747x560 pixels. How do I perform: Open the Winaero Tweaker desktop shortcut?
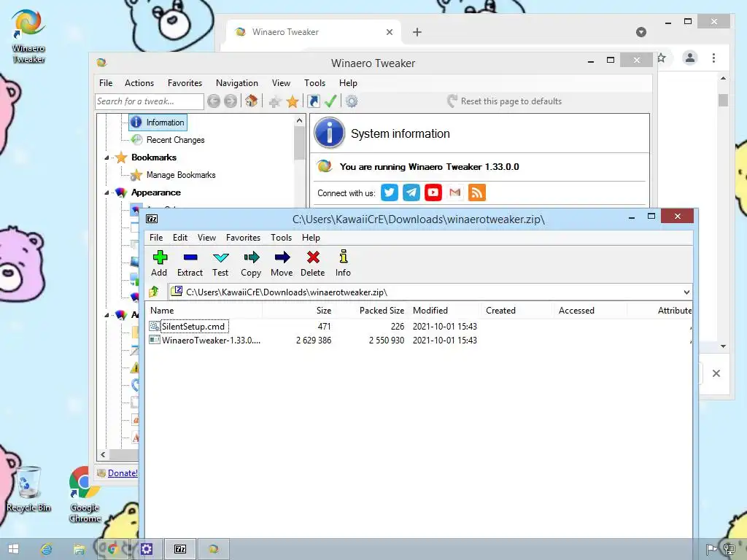coord(28,36)
